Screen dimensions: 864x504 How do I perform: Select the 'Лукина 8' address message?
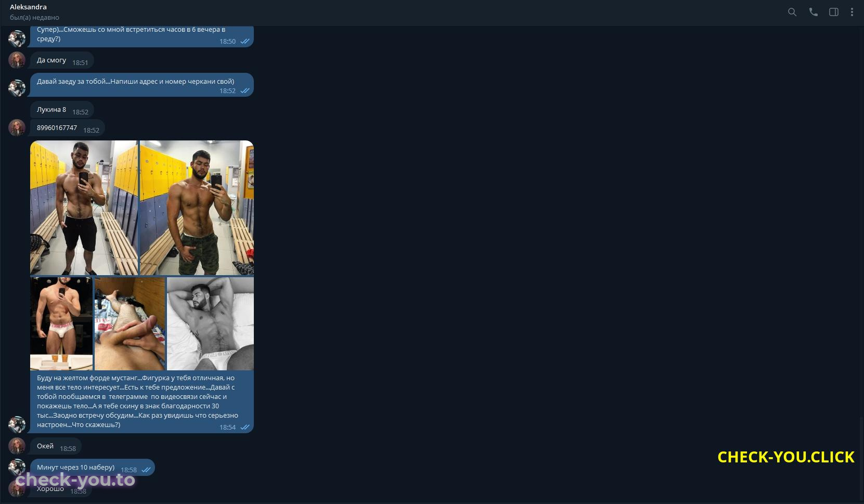[62, 110]
